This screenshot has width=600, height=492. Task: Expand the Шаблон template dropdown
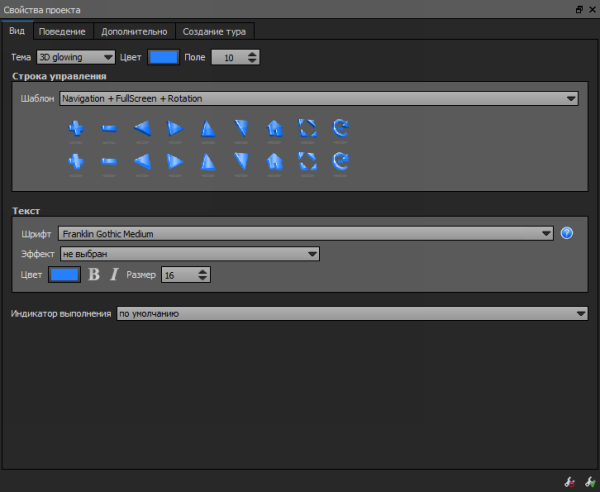[x=318, y=99]
